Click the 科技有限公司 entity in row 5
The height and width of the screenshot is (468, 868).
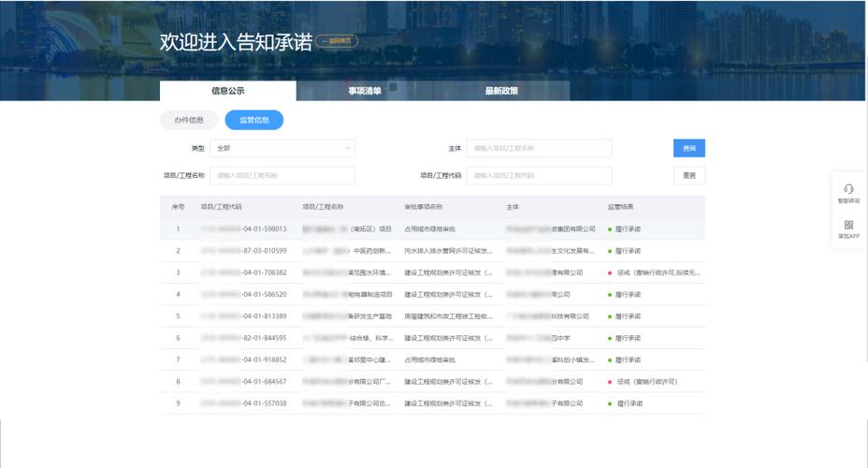pyautogui.click(x=548, y=316)
